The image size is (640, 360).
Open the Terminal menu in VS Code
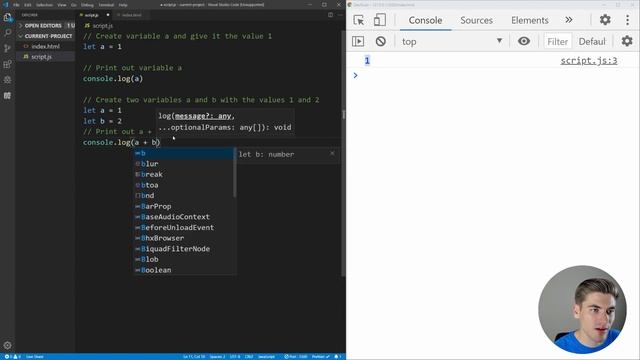click(106, 5)
